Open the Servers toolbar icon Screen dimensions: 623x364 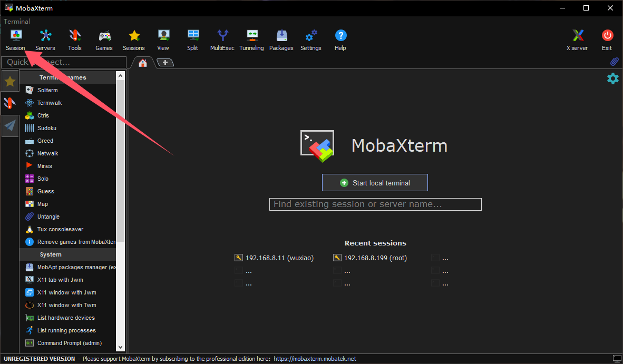point(45,40)
